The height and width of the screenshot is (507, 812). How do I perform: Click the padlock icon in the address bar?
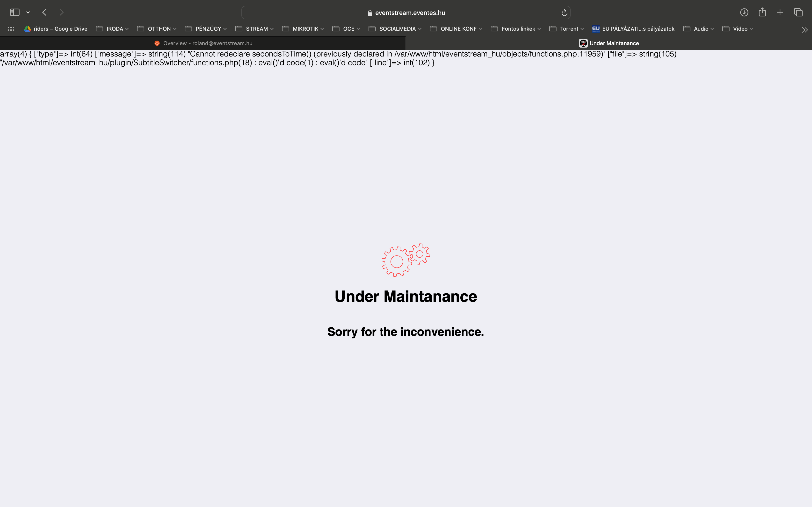(370, 12)
